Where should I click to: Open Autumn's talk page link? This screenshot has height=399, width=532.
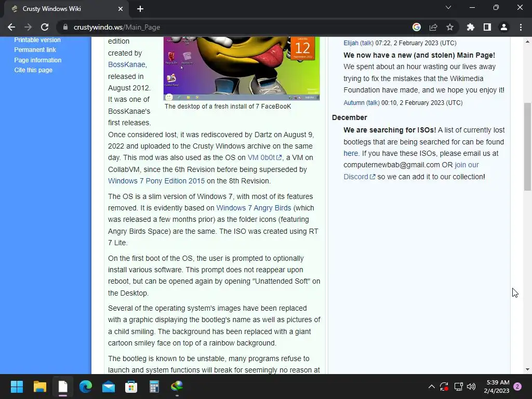pos(373,103)
